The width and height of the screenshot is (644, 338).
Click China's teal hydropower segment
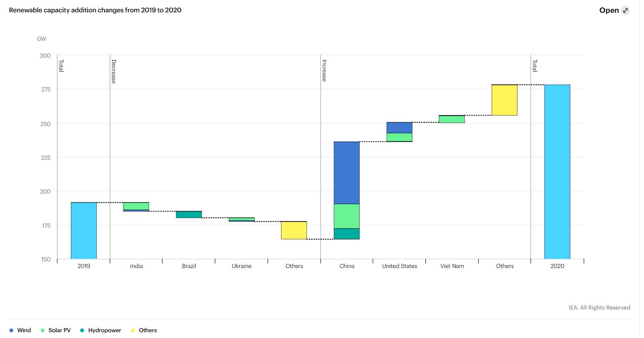click(x=346, y=234)
